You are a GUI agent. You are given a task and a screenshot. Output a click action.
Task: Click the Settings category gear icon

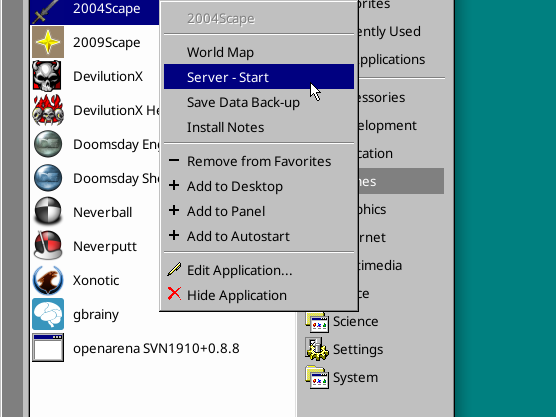coord(317,350)
